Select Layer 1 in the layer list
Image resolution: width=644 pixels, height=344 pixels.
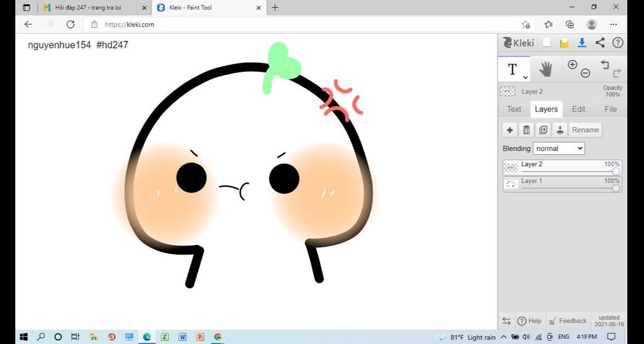(x=562, y=184)
